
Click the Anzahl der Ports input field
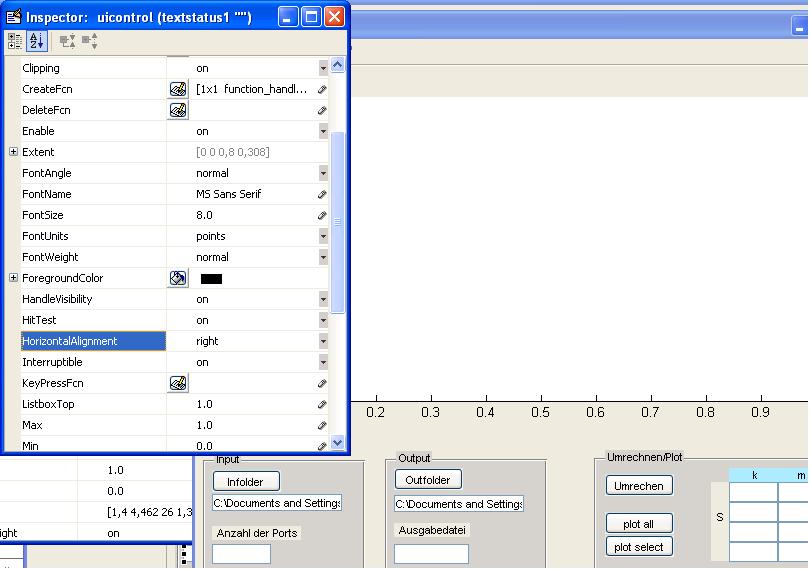click(x=241, y=553)
